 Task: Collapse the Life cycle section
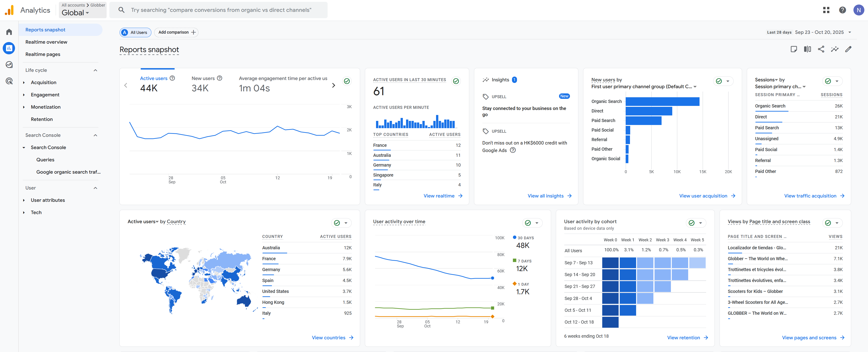coord(95,70)
